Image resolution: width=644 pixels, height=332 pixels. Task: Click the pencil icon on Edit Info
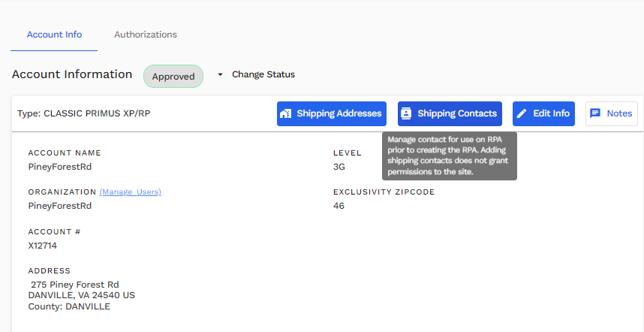tap(522, 113)
